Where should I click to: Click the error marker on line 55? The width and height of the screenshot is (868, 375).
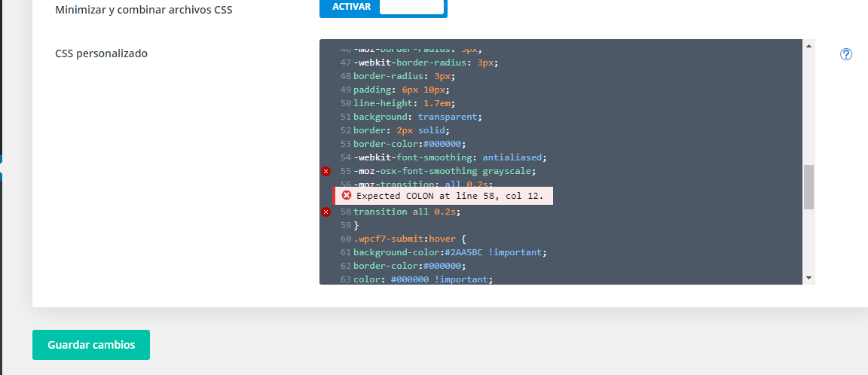[325, 172]
